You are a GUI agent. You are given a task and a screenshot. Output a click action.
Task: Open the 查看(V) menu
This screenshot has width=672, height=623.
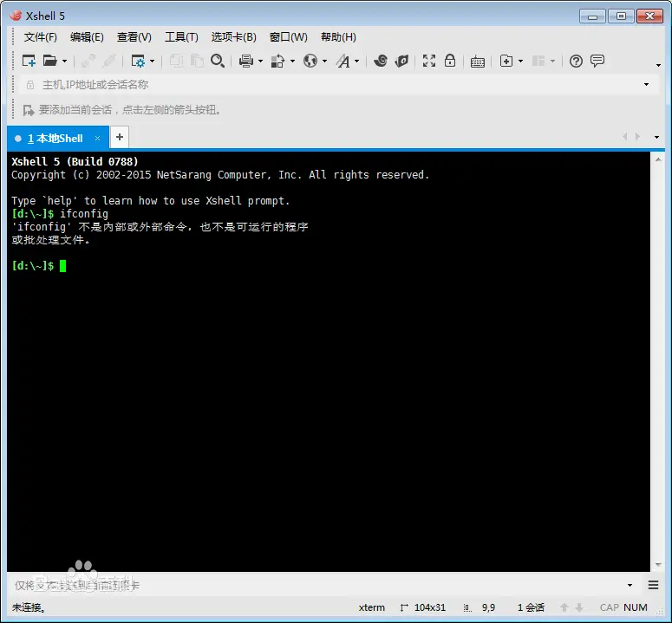(134, 37)
